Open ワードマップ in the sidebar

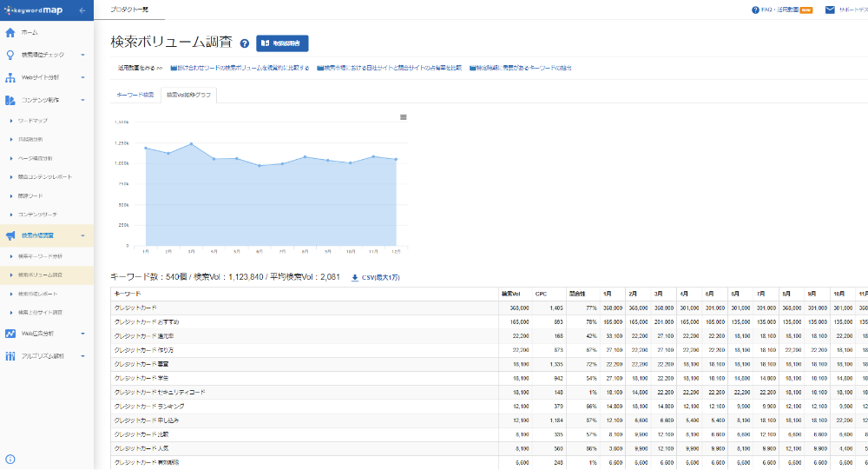click(x=33, y=121)
